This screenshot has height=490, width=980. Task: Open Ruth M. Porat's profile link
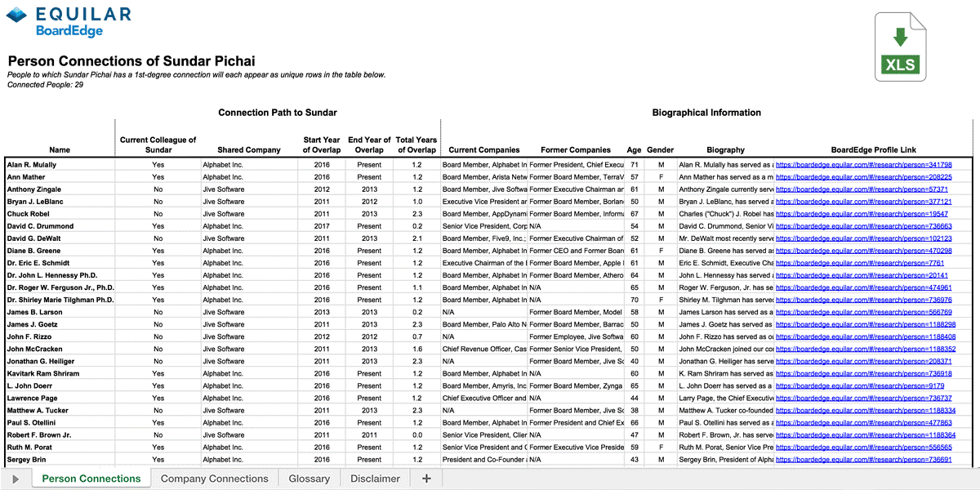tap(864, 448)
